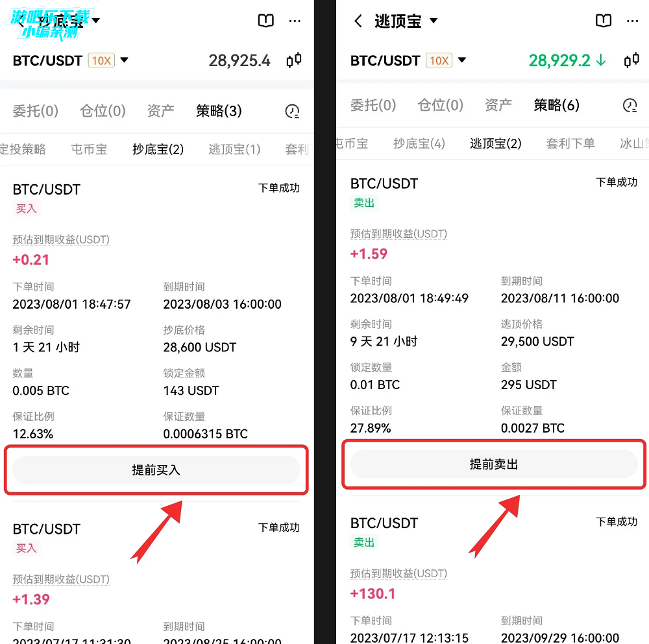Open three-dot more menu in right panel

(x=632, y=21)
